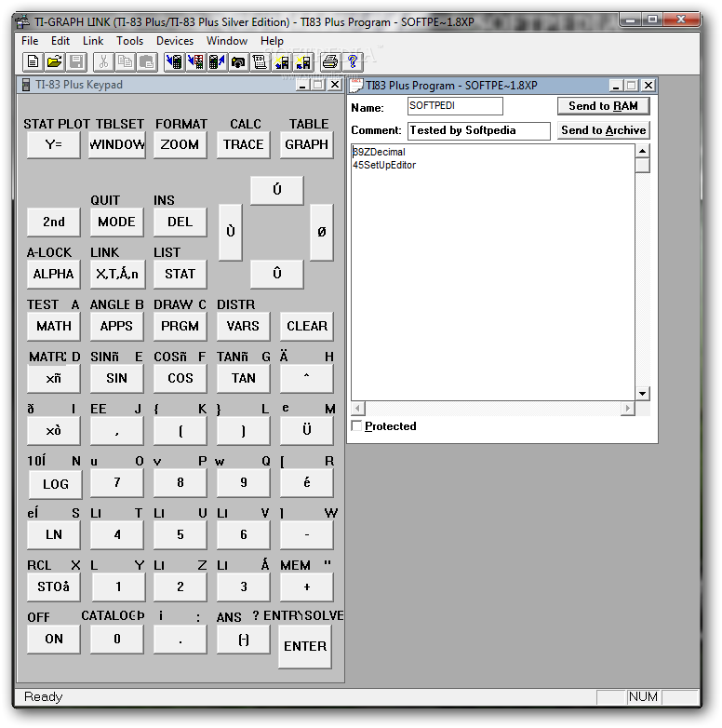The height and width of the screenshot is (728, 722).
Task: Click the VARS keypad button
Action: click(x=243, y=327)
